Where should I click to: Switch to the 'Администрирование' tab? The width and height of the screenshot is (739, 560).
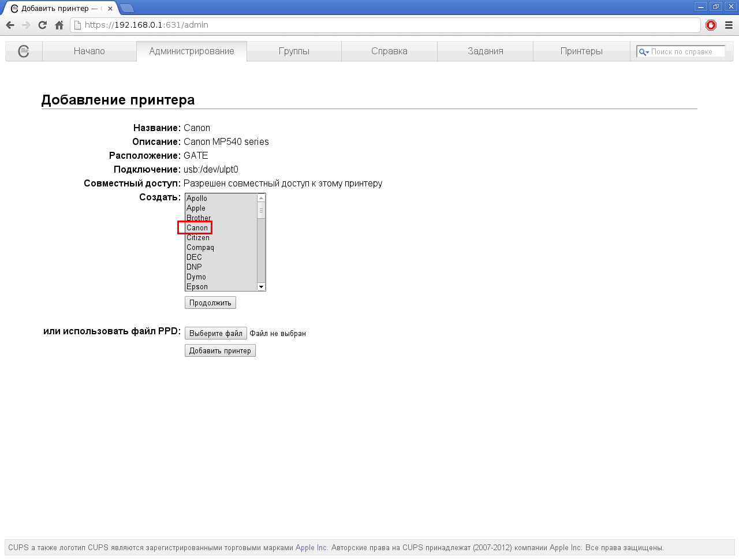click(192, 51)
